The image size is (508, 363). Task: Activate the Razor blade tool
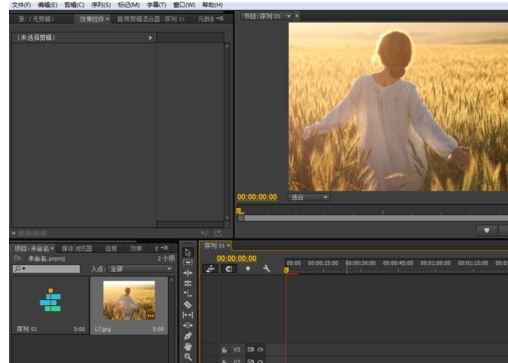click(x=188, y=304)
